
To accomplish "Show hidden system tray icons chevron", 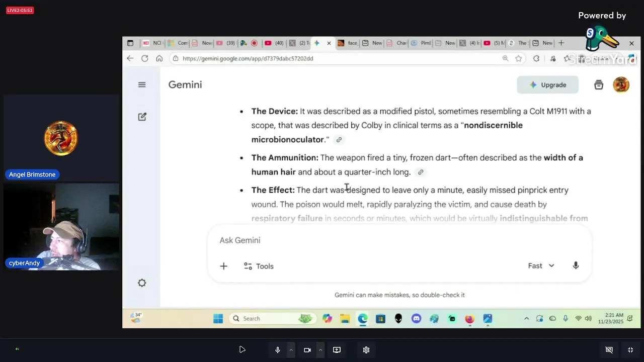I will click(526, 319).
